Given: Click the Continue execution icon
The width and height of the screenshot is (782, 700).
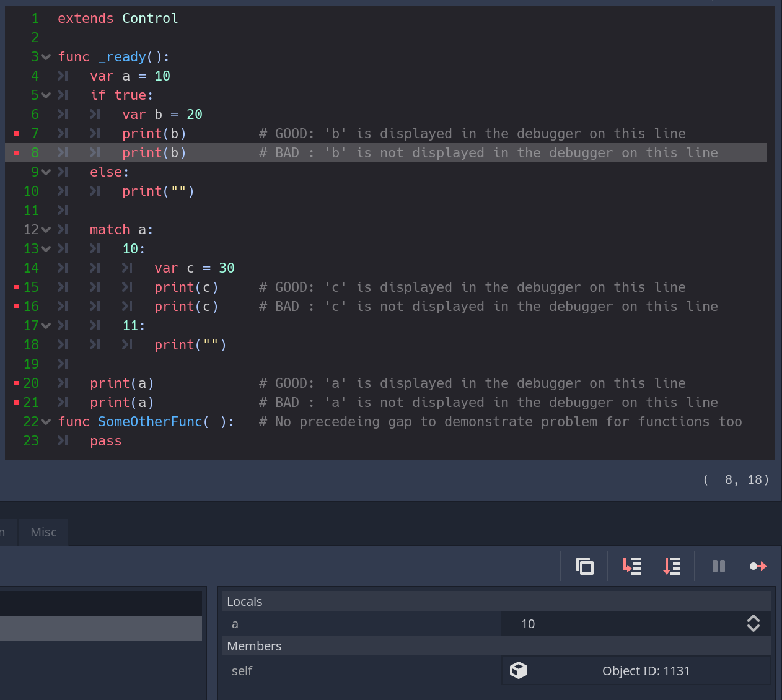Looking at the screenshot, I should click(x=757, y=566).
